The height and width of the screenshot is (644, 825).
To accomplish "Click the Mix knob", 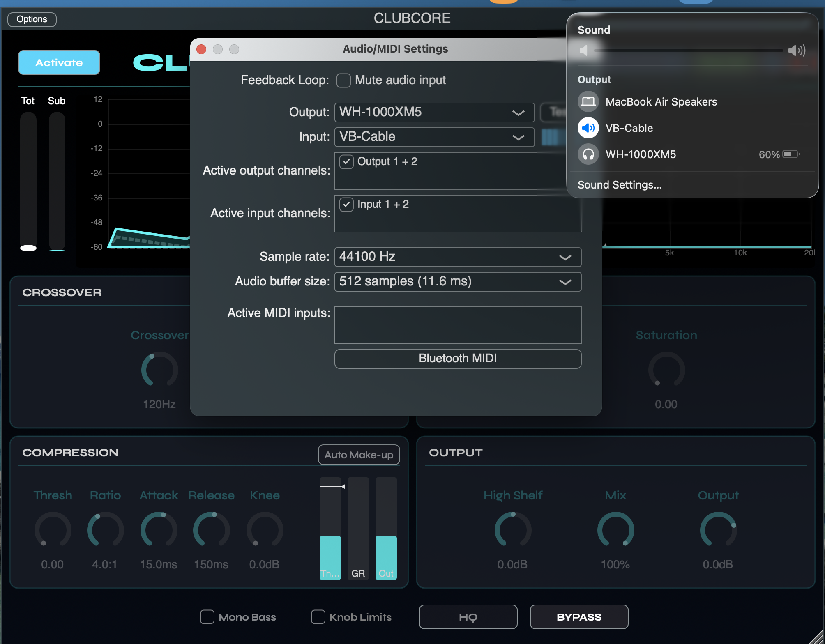I will (615, 529).
